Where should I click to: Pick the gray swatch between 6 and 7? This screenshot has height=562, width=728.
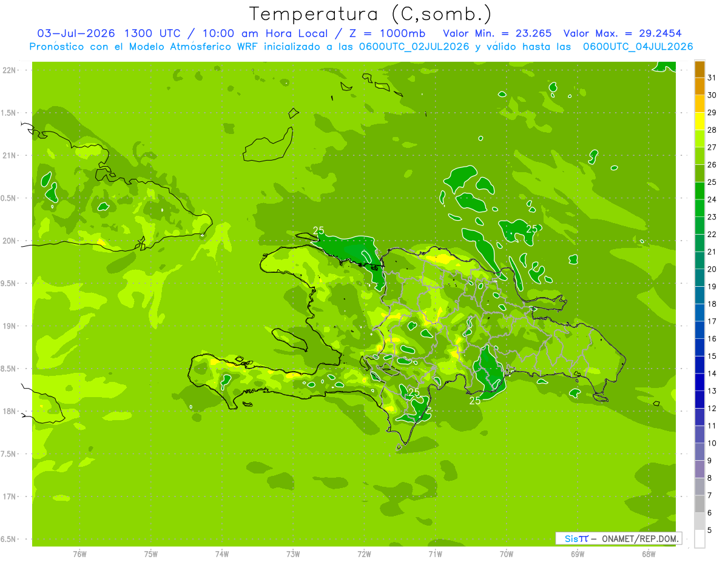pos(699,504)
